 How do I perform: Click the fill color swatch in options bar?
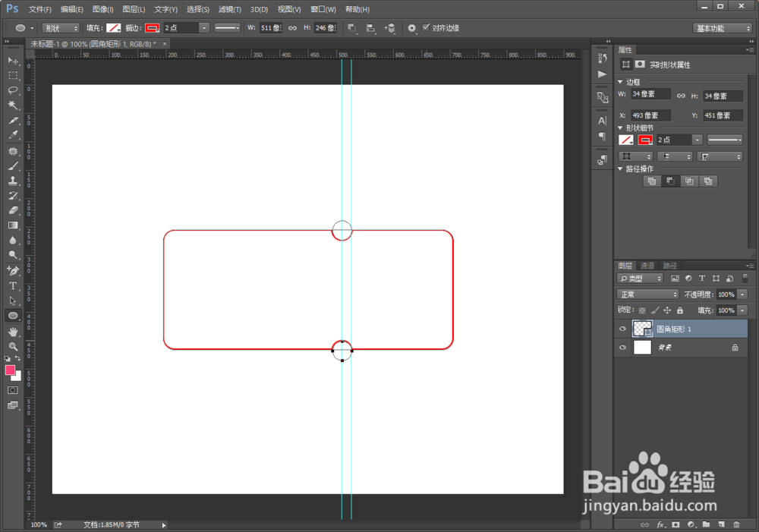point(114,28)
